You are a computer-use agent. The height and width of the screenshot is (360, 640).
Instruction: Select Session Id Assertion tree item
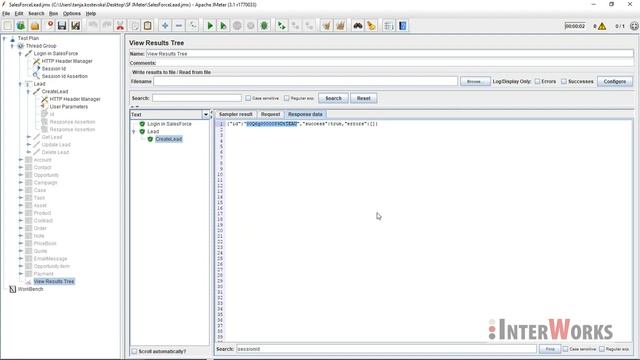(64, 76)
